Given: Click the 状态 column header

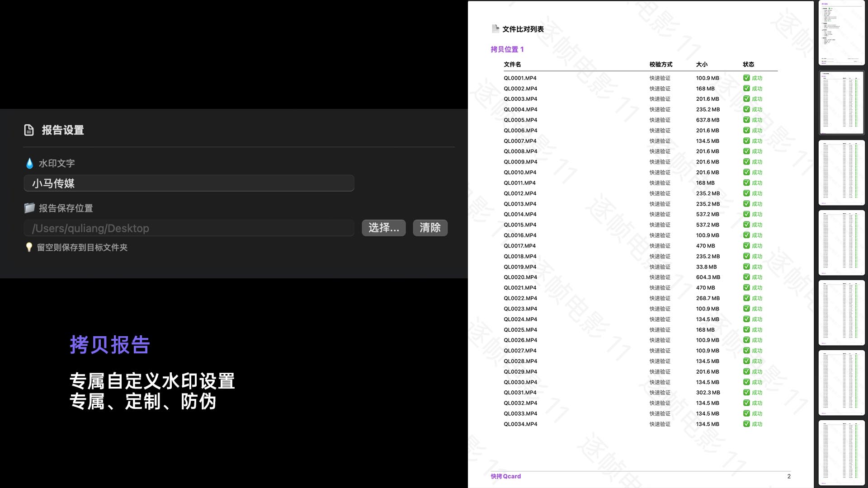Looking at the screenshot, I should (x=748, y=64).
